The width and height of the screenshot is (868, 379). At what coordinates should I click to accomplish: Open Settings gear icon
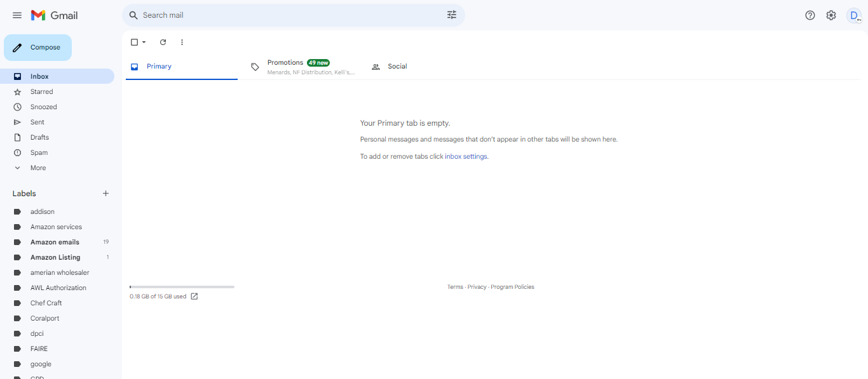[x=831, y=15]
